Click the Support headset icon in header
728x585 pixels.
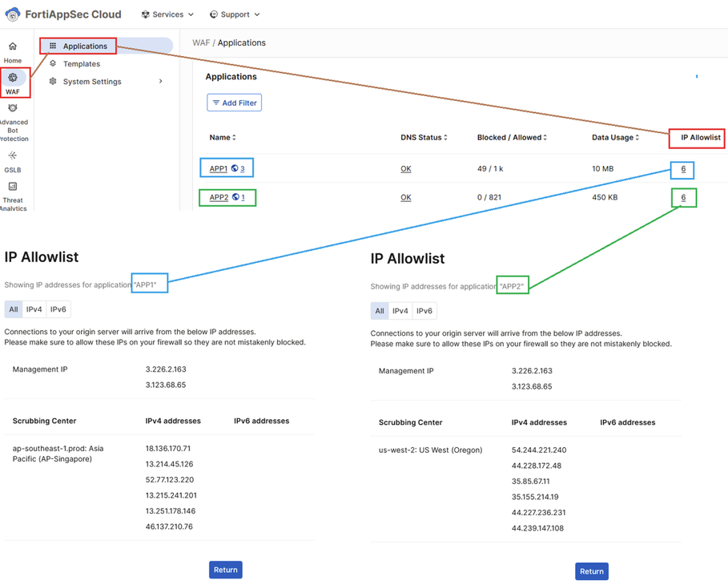coord(214,14)
